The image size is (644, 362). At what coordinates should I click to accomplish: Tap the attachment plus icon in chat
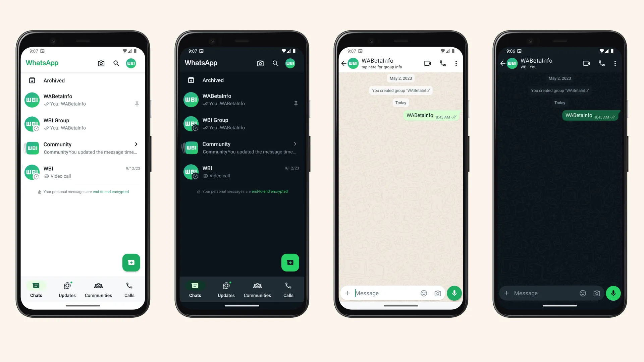point(347,293)
